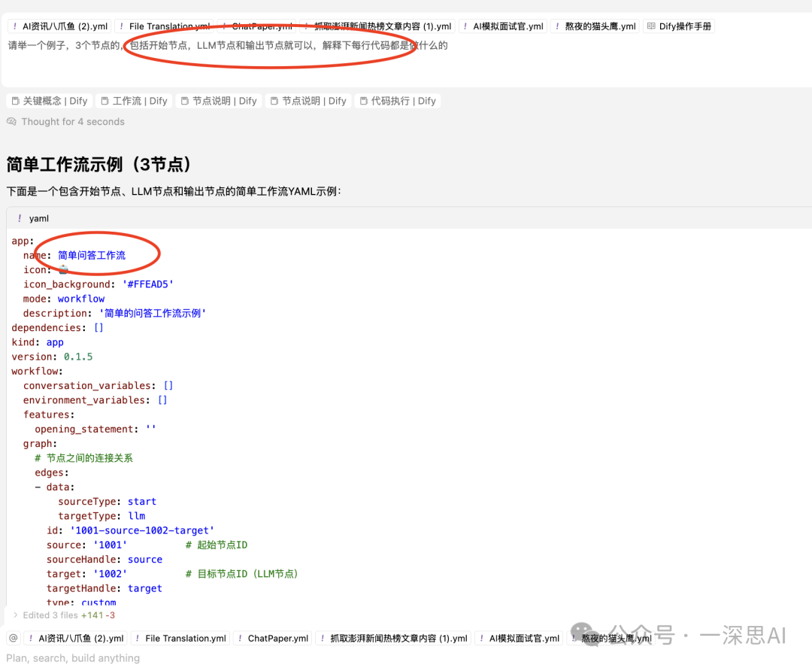The width and height of the screenshot is (812, 668).
Task: Open 抓取澎湃新闻热榜文章内容 (1).yml chip in the sent message
Action: 378,26
